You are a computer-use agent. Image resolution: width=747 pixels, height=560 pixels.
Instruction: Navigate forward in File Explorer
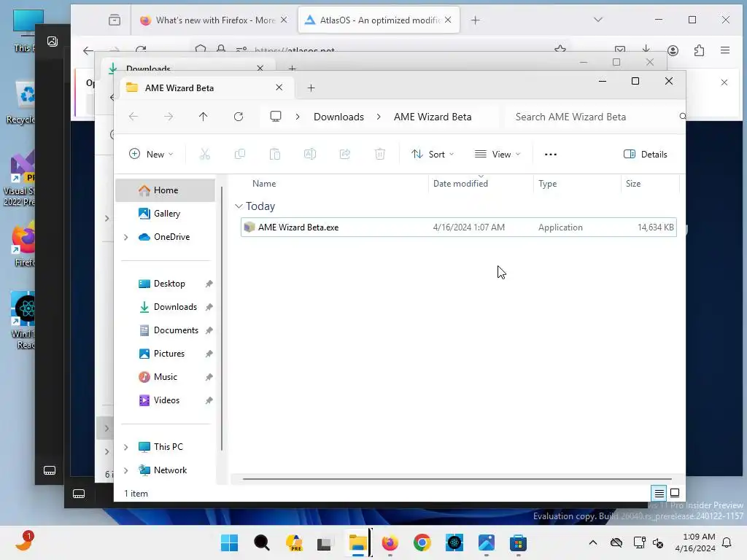pyautogui.click(x=169, y=117)
